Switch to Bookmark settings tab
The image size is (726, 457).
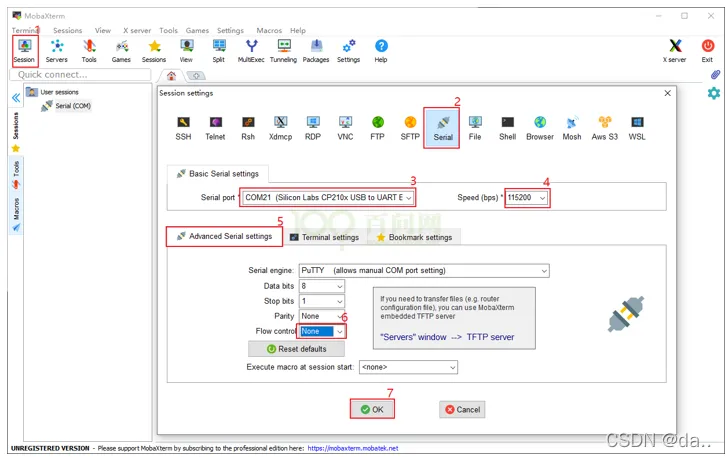414,238
